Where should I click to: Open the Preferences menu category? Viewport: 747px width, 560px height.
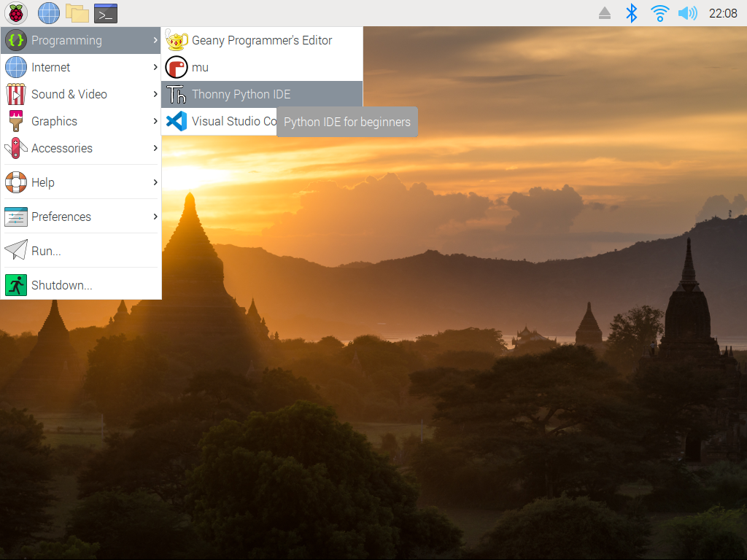tap(81, 217)
